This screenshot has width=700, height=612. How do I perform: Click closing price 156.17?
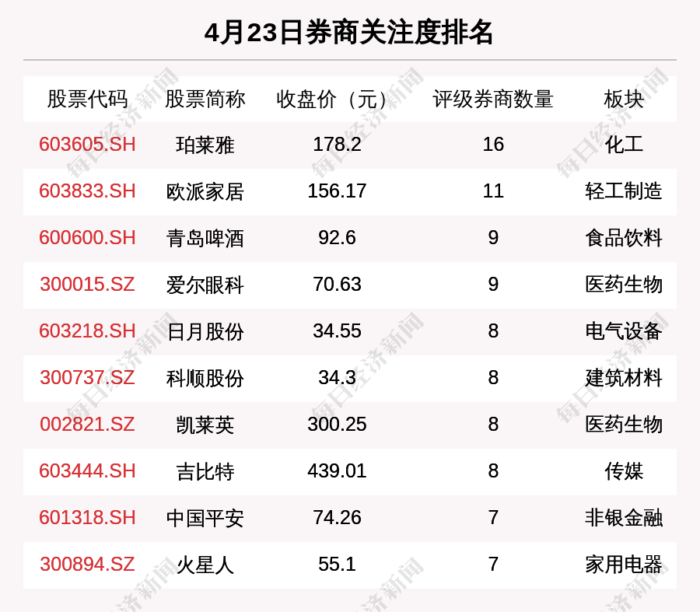tap(337, 191)
